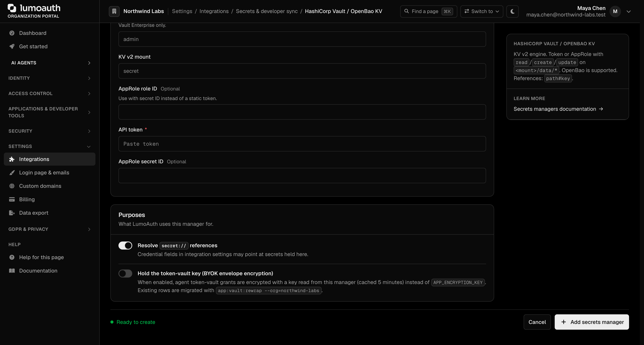Focus the namespace field showing admin

point(302,39)
